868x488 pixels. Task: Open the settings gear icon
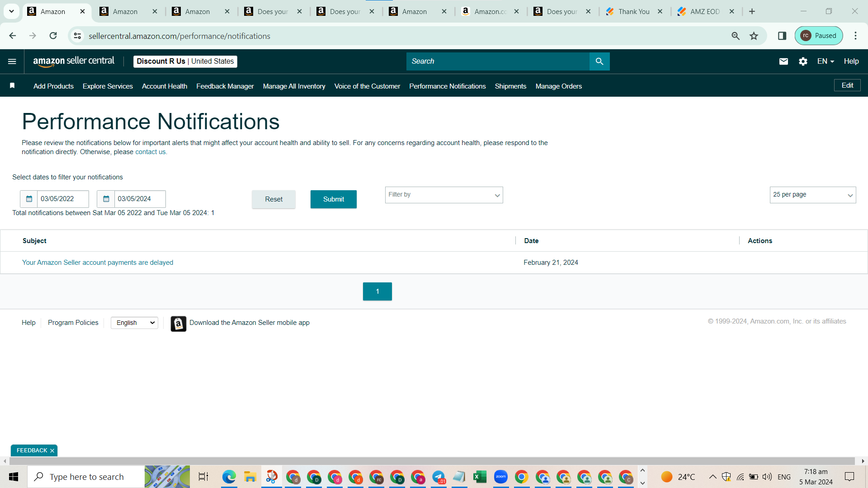[x=803, y=61]
